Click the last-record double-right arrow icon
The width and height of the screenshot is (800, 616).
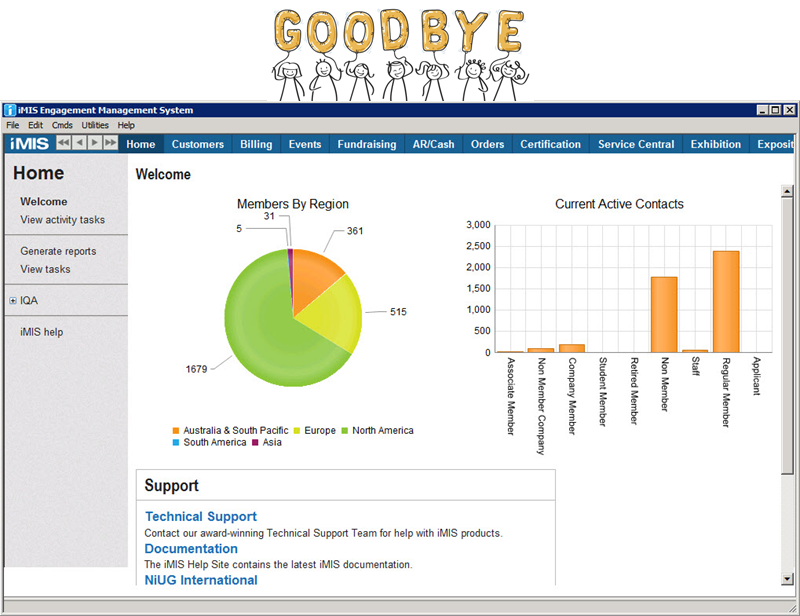tap(111, 144)
